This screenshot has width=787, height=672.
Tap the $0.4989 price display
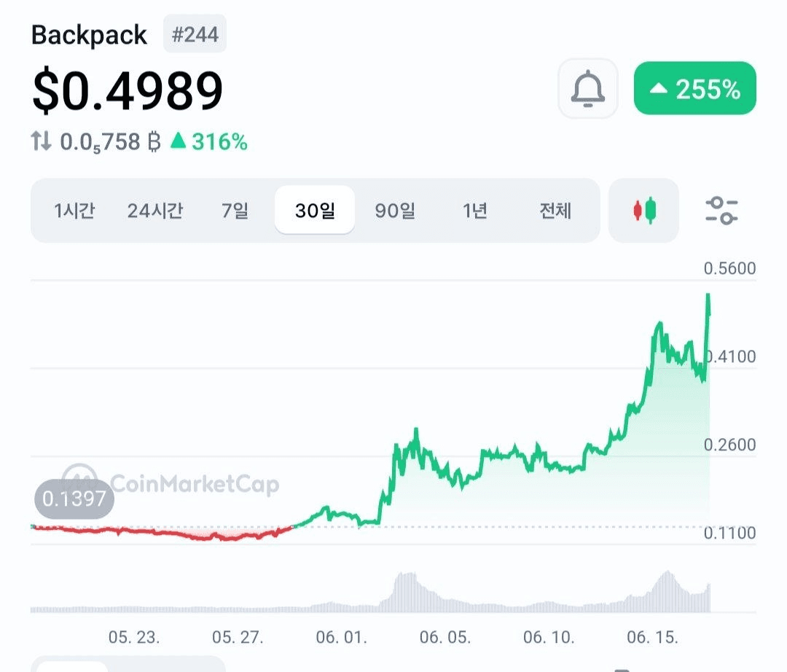(x=128, y=90)
